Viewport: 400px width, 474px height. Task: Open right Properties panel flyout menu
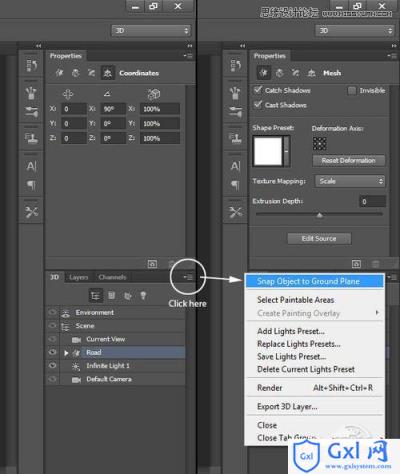coord(392,56)
